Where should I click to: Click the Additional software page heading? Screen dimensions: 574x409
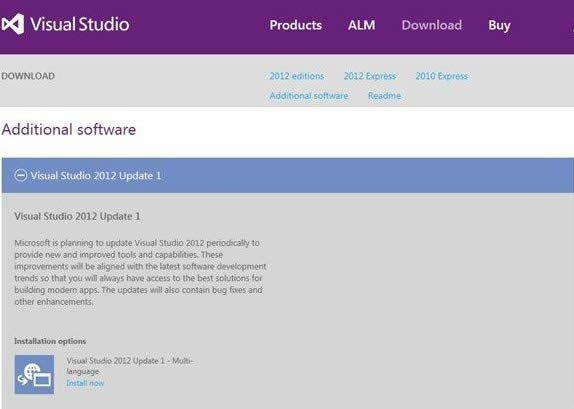pos(69,130)
